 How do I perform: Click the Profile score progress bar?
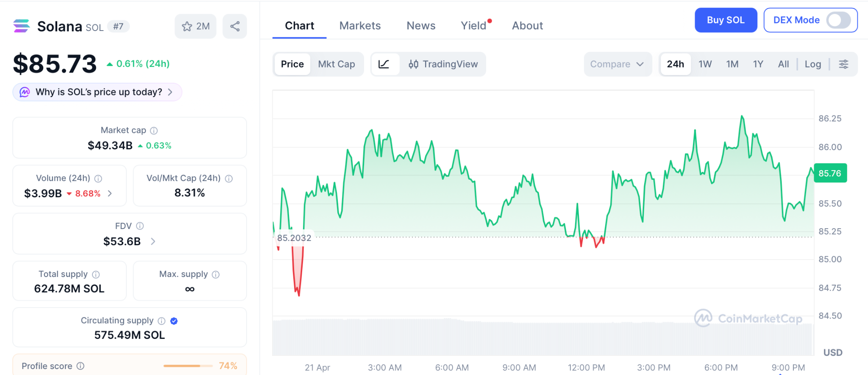188,366
